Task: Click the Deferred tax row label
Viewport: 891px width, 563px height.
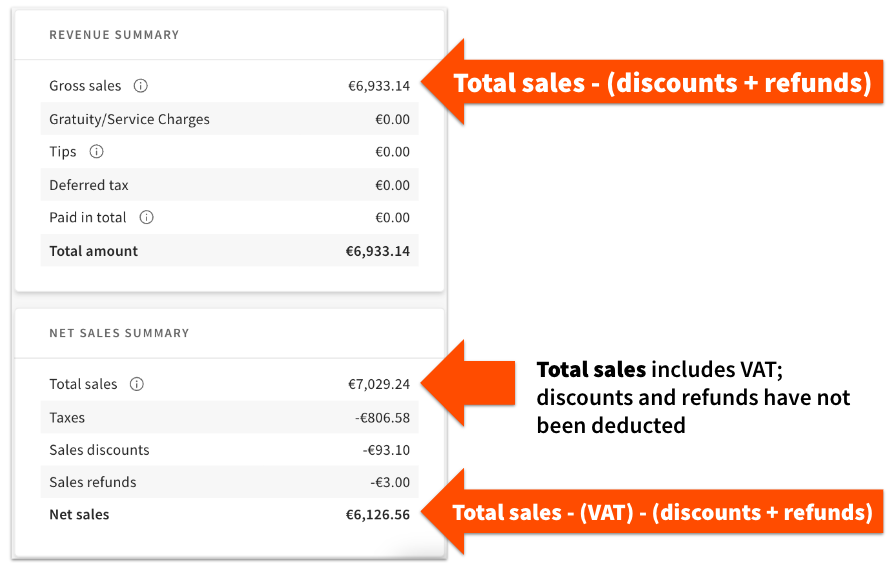Action: (x=89, y=185)
